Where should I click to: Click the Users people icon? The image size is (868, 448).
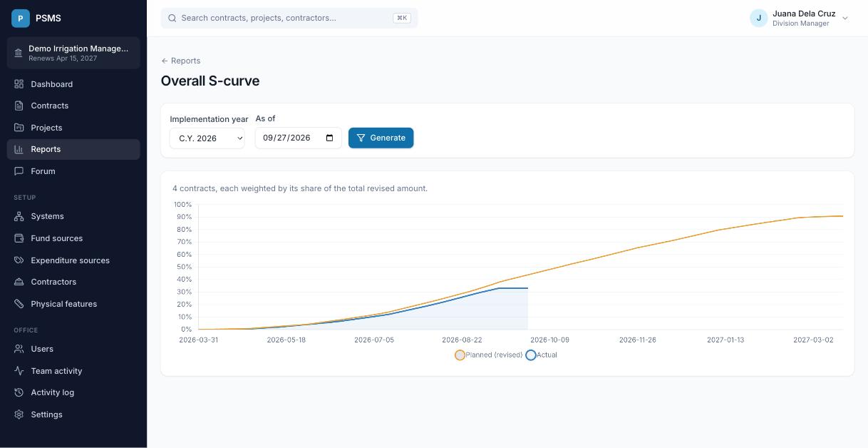click(x=19, y=349)
